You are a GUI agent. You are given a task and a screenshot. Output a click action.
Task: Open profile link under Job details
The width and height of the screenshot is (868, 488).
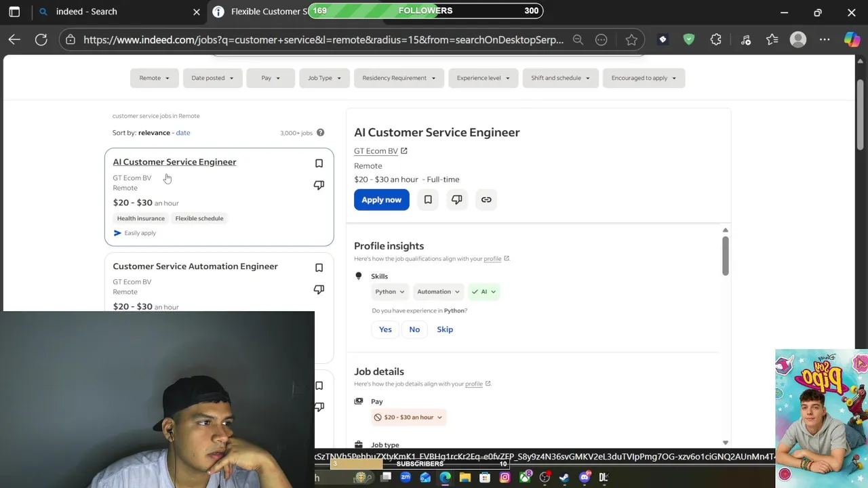click(x=474, y=384)
